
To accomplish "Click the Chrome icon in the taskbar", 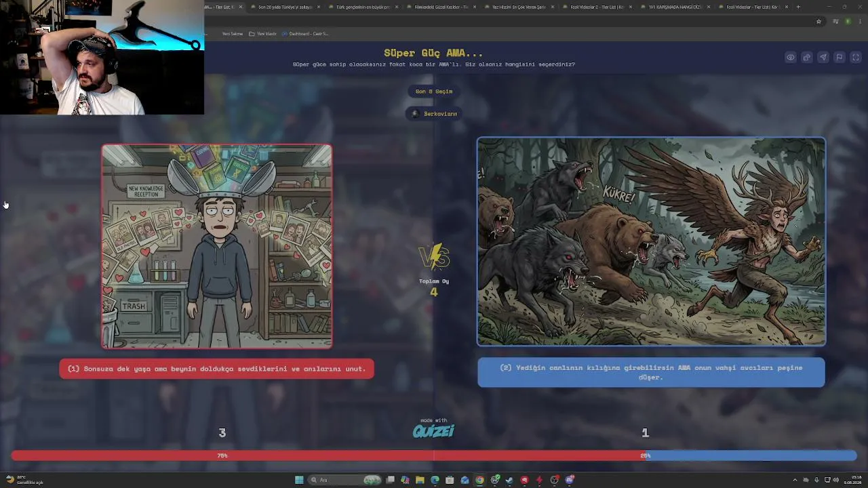I will point(479,480).
